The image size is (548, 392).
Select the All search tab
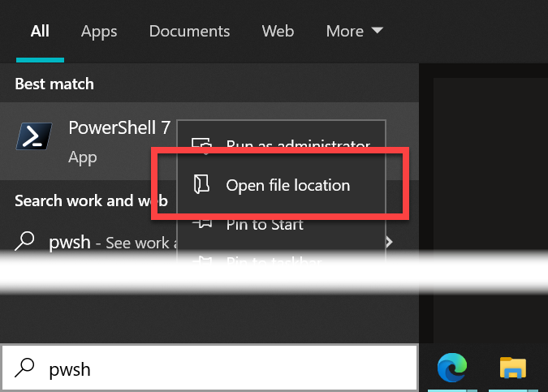tap(40, 32)
